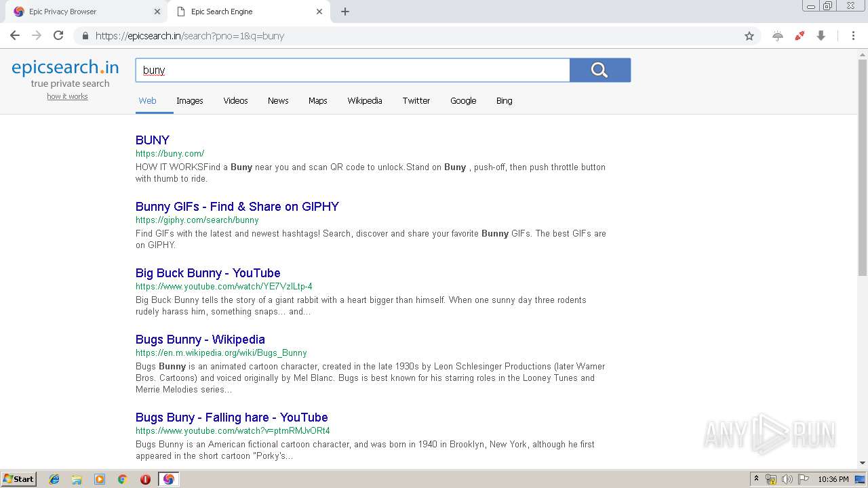The height and width of the screenshot is (488, 868).
Task: Open the Windows Start menu
Action: 18,479
